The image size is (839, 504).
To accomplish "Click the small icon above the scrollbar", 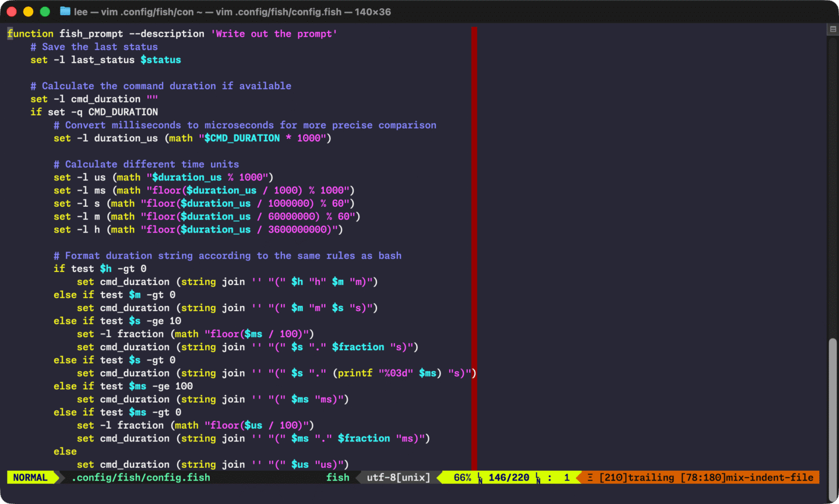I will [x=833, y=29].
